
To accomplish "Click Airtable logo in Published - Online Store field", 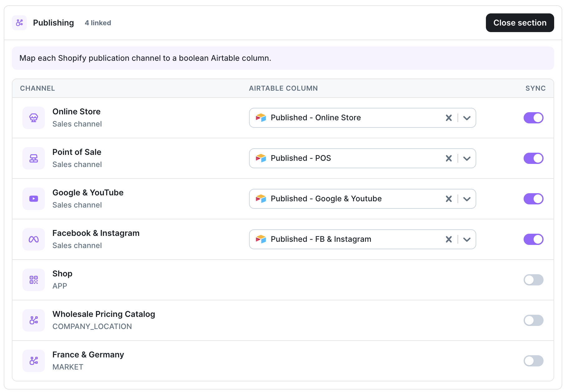I will (x=261, y=118).
